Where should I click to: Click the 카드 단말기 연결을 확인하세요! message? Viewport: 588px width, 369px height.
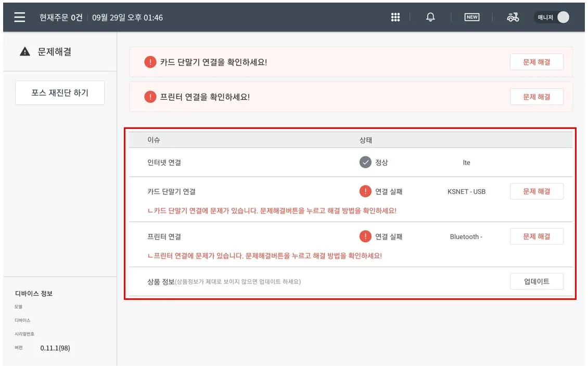point(213,62)
